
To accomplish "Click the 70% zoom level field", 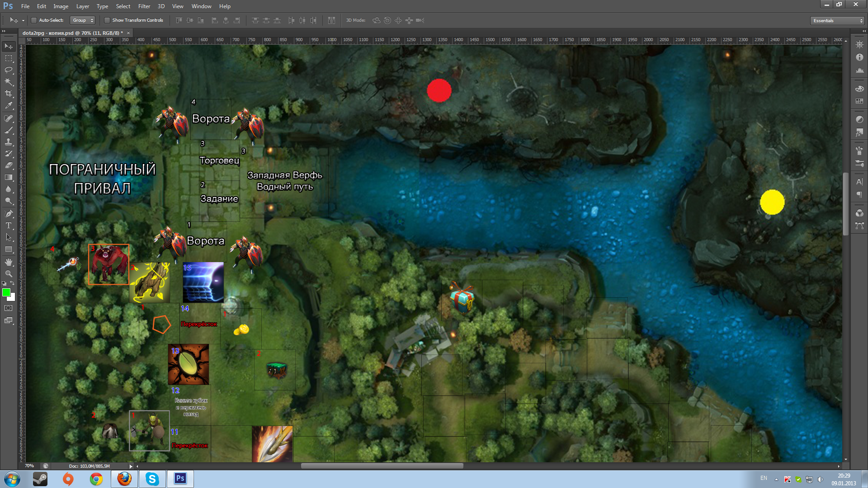I will coord(29,466).
